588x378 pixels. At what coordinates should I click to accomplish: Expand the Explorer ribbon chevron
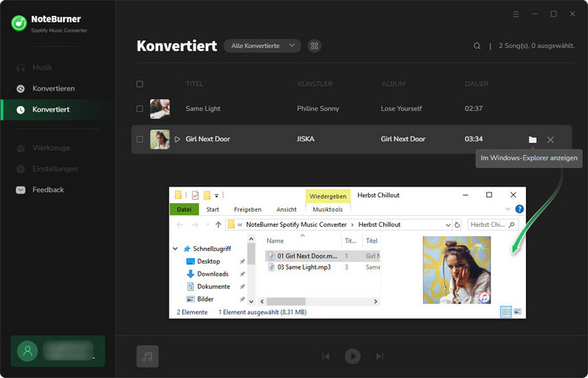[x=507, y=209]
